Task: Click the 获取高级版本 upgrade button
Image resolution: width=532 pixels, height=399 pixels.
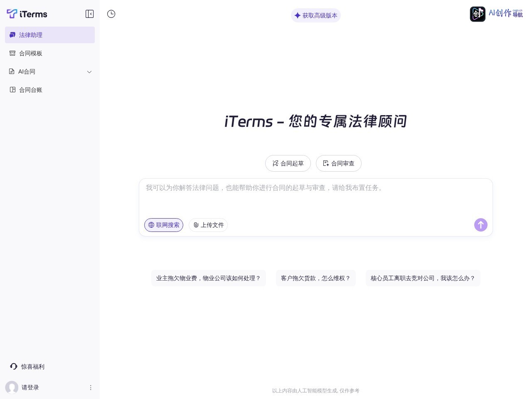Action: tap(316, 15)
